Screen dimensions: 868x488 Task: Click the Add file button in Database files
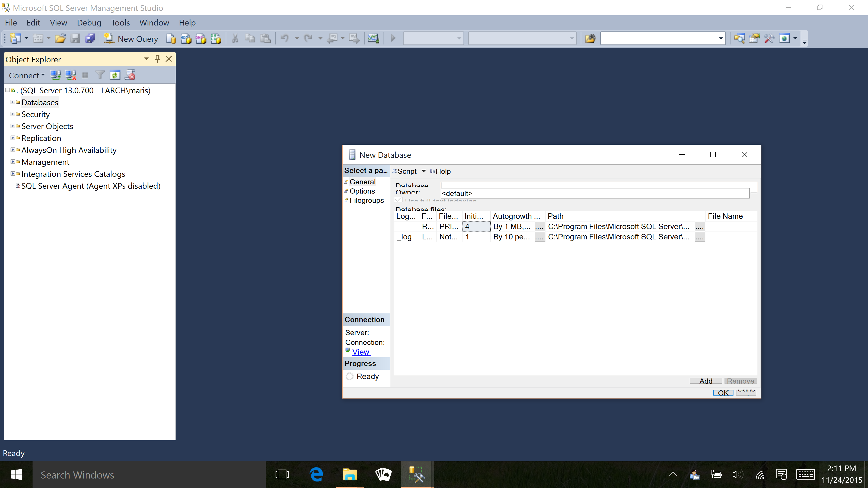[x=705, y=381]
